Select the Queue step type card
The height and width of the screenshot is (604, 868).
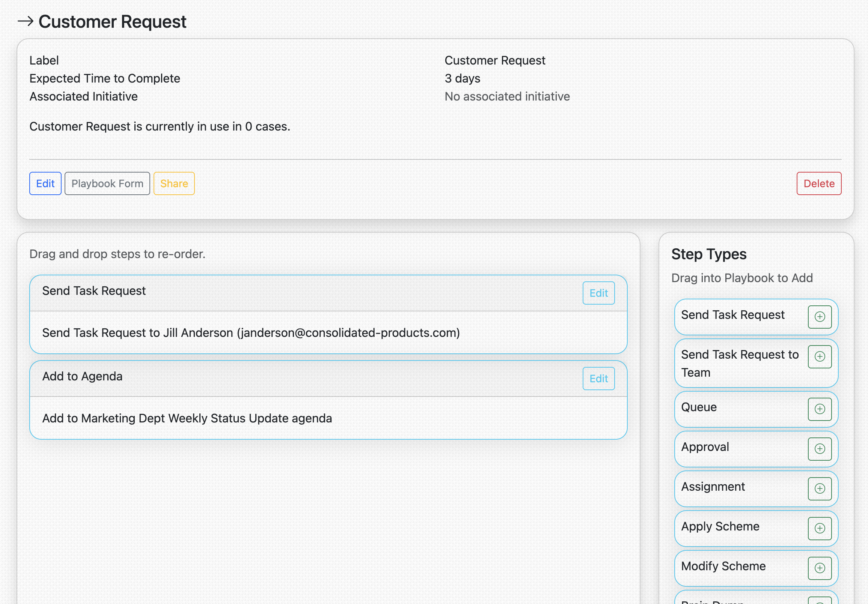pyautogui.click(x=699, y=407)
